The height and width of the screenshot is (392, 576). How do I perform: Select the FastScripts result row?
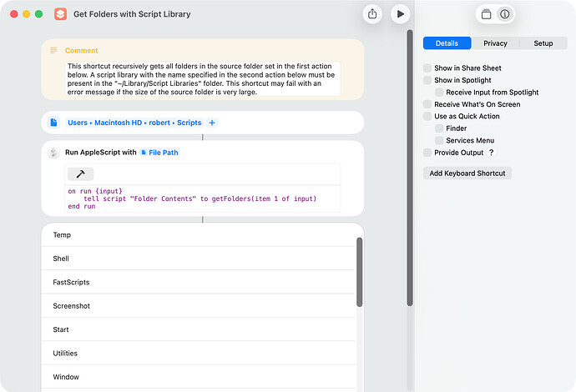(x=199, y=282)
